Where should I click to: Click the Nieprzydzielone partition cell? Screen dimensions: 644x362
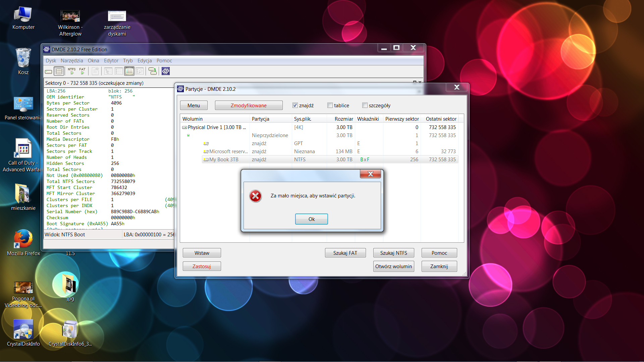[x=270, y=135]
